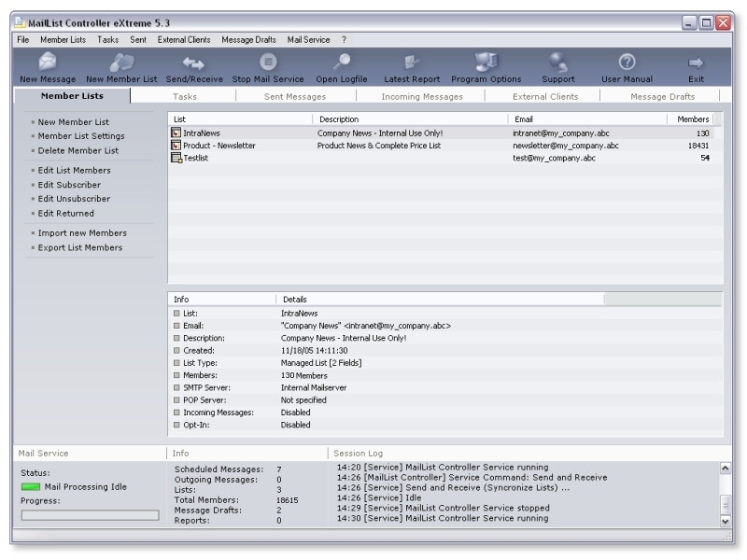
Task: Click the 'Managed List [2 Fields]' detail
Action: click(321, 363)
